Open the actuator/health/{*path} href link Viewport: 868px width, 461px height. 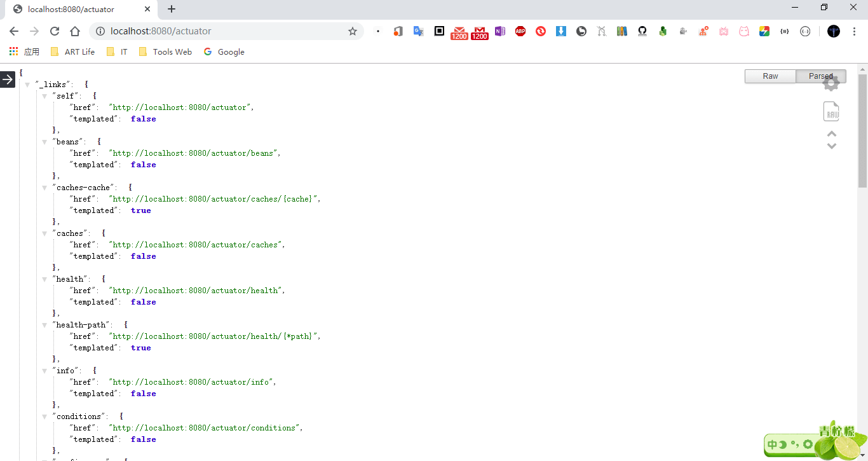coord(213,336)
